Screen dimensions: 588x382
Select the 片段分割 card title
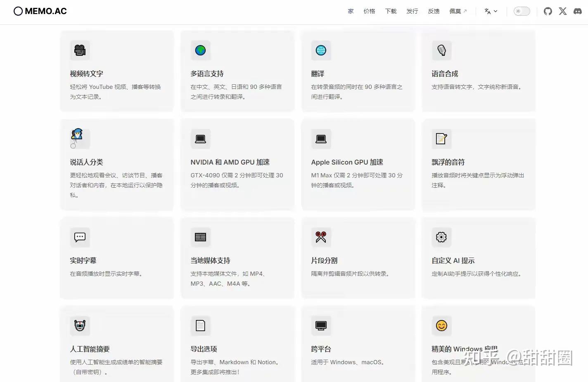pos(324,260)
